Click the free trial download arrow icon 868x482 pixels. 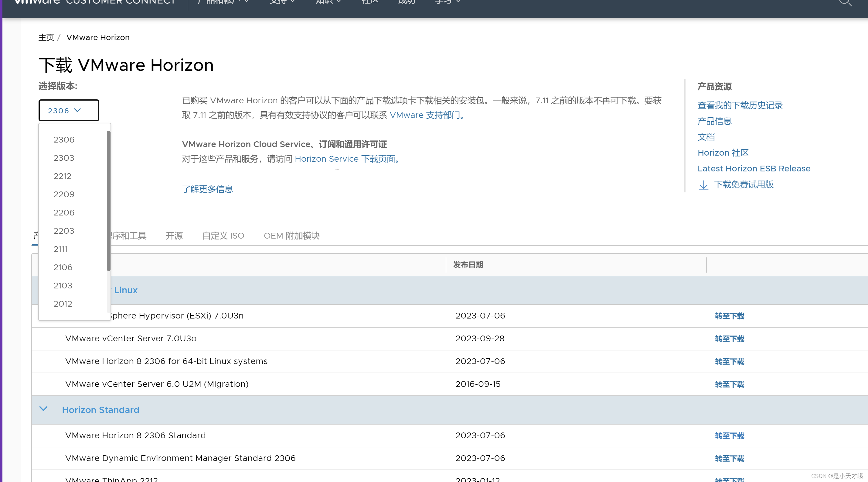point(703,185)
